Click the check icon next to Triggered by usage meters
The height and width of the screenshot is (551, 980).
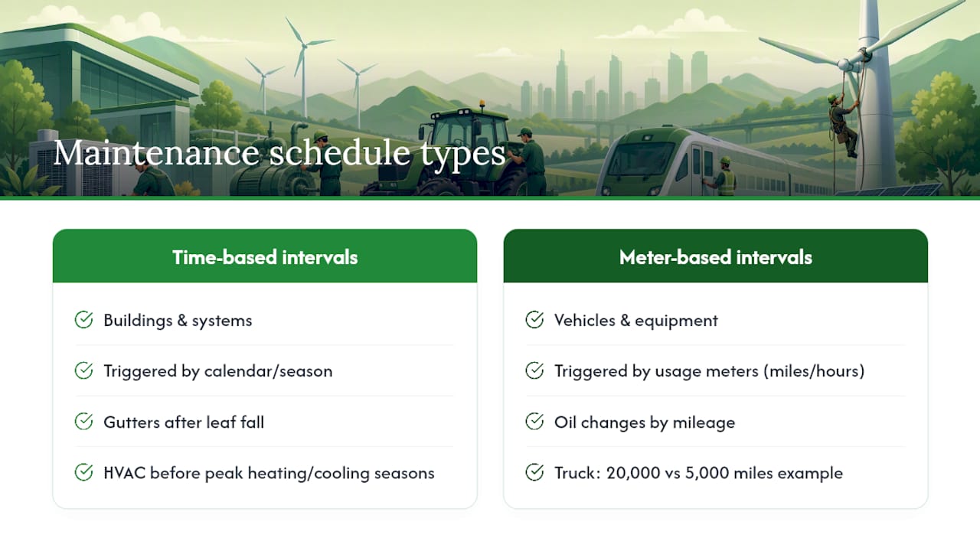(534, 371)
